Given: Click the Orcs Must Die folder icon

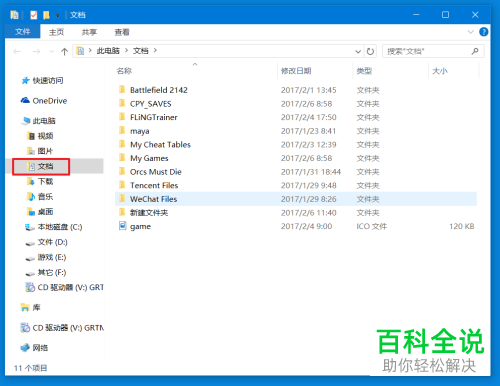Looking at the screenshot, I should click(x=122, y=172).
